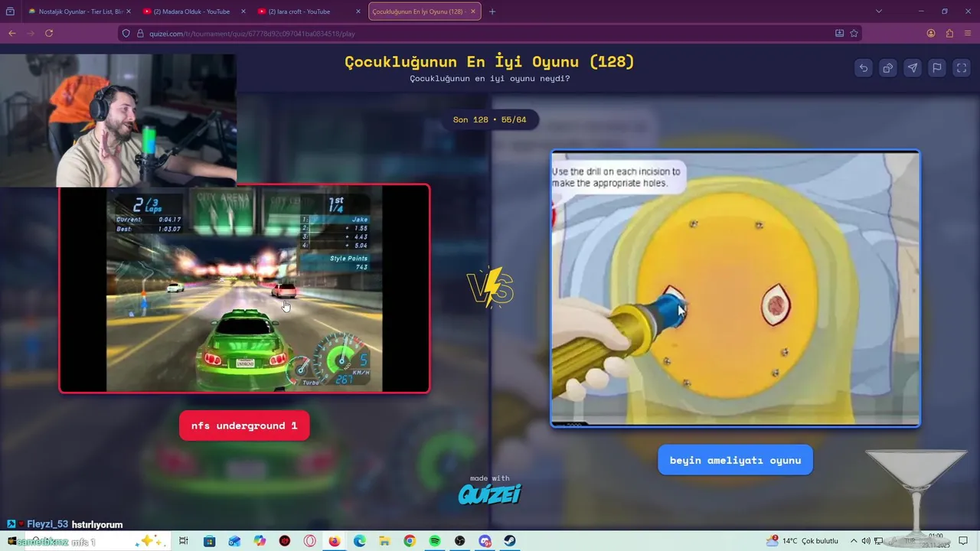The width and height of the screenshot is (980, 551).
Task: Open Microsoft Edge from the taskbar
Action: [360, 541]
